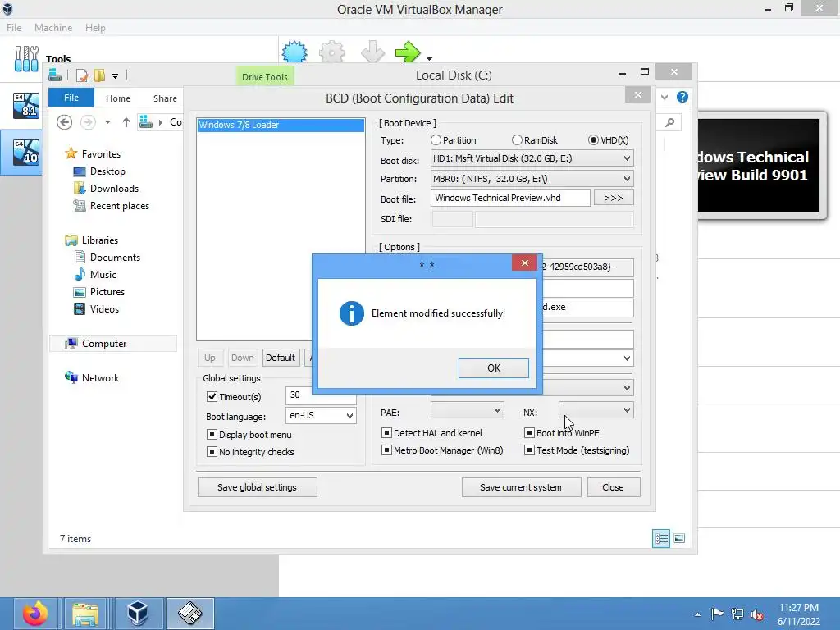Open Customize Quick Access Toolbar dropdown
This screenshot has width=840, height=630.
(x=115, y=76)
